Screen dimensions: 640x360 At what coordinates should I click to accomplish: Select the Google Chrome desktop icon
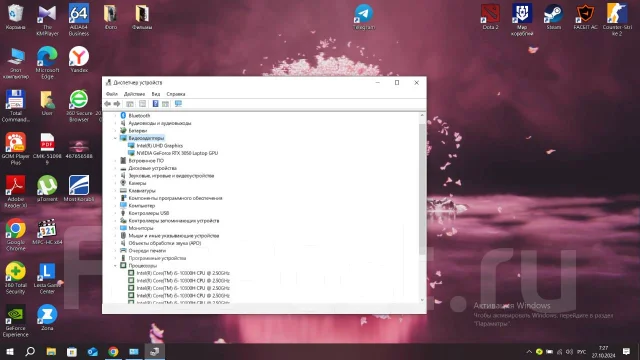click(x=16, y=235)
